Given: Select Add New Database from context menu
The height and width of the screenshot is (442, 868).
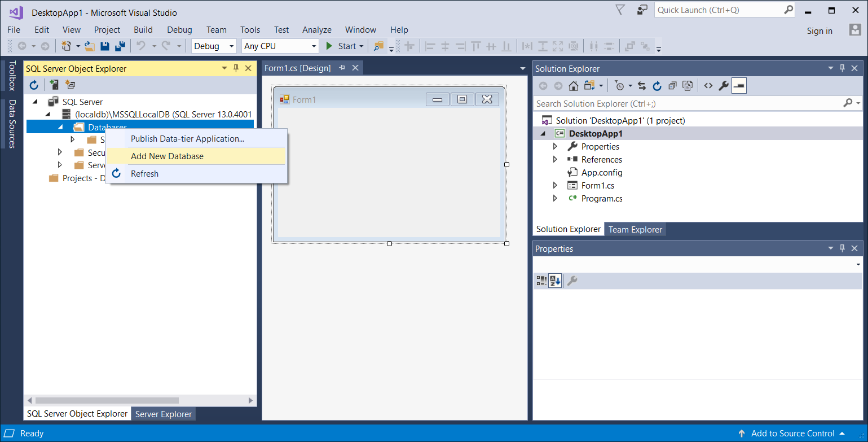Looking at the screenshot, I should click(167, 156).
